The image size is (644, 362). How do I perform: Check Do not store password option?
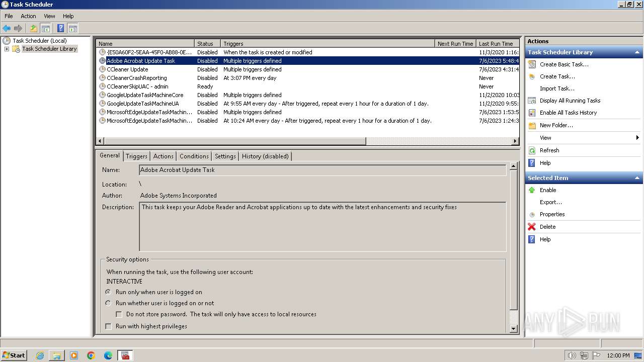coord(119,314)
